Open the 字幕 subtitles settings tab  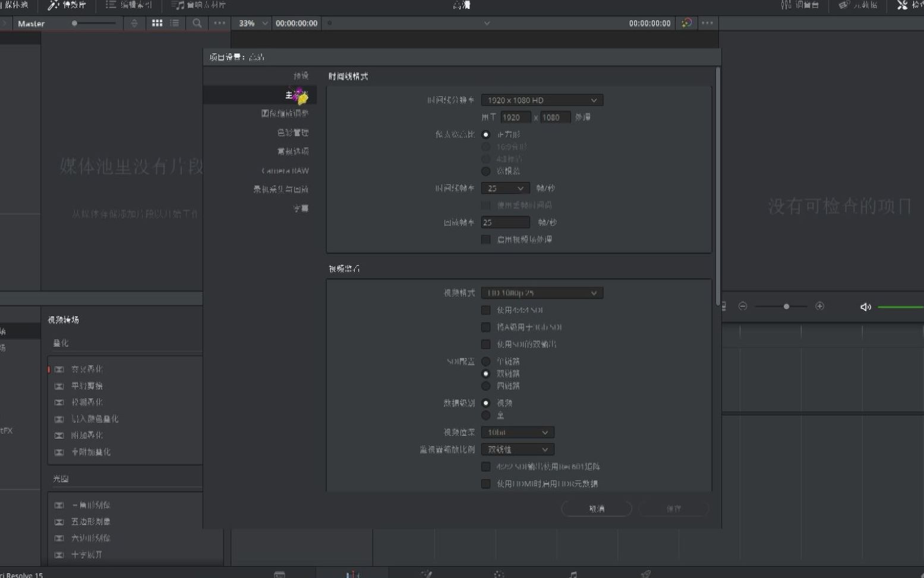tap(301, 209)
